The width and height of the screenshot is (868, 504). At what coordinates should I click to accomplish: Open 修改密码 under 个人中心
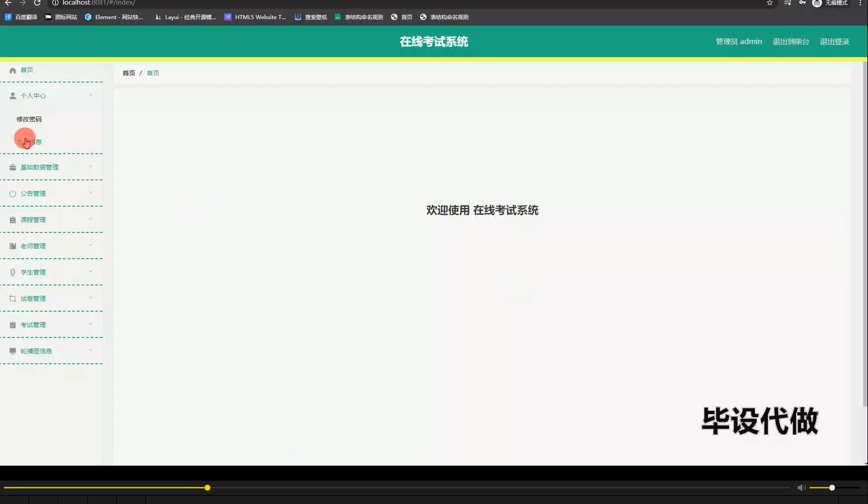(x=28, y=119)
